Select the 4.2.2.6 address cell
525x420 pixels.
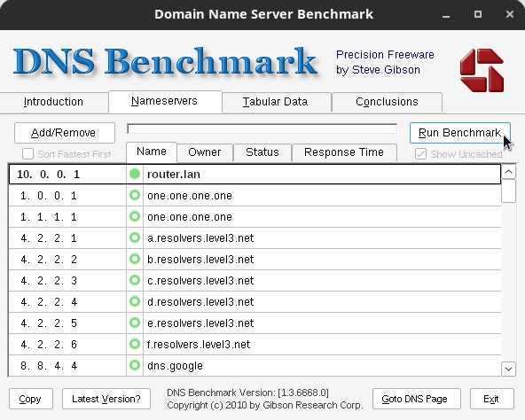click(67, 344)
